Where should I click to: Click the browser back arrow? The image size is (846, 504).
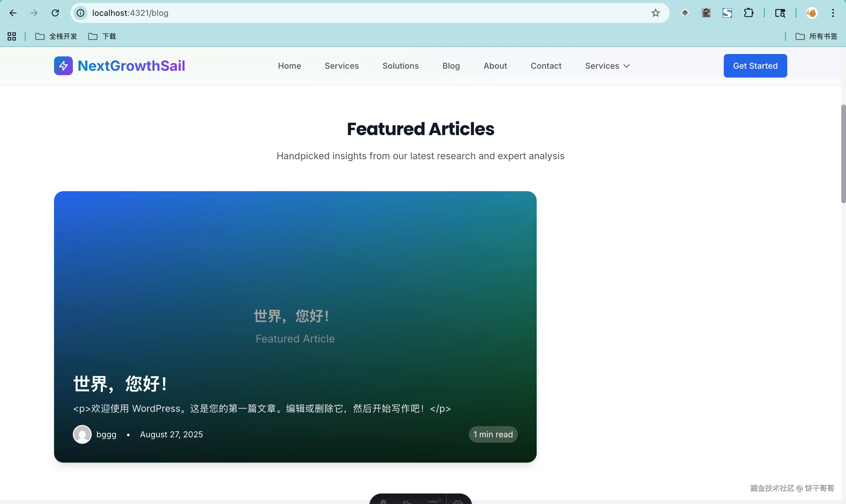point(13,13)
